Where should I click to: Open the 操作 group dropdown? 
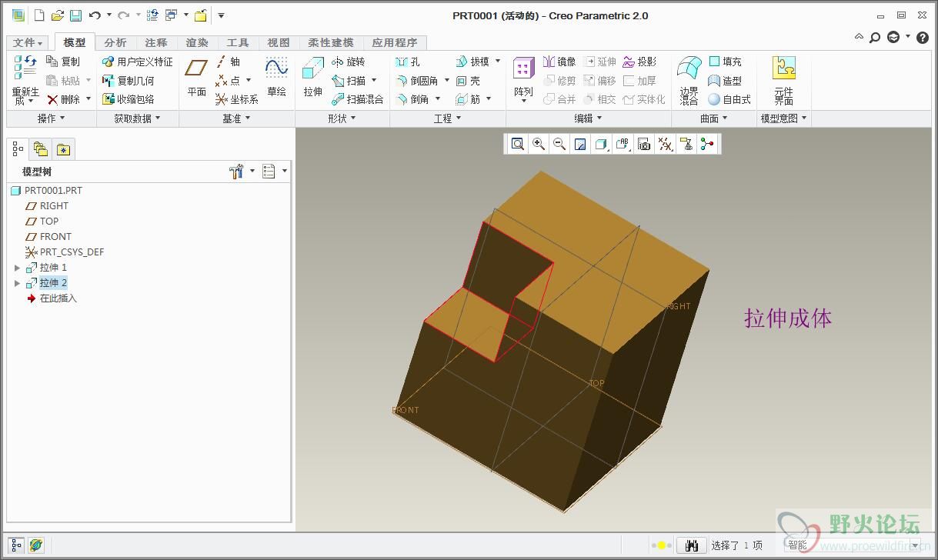52,118
